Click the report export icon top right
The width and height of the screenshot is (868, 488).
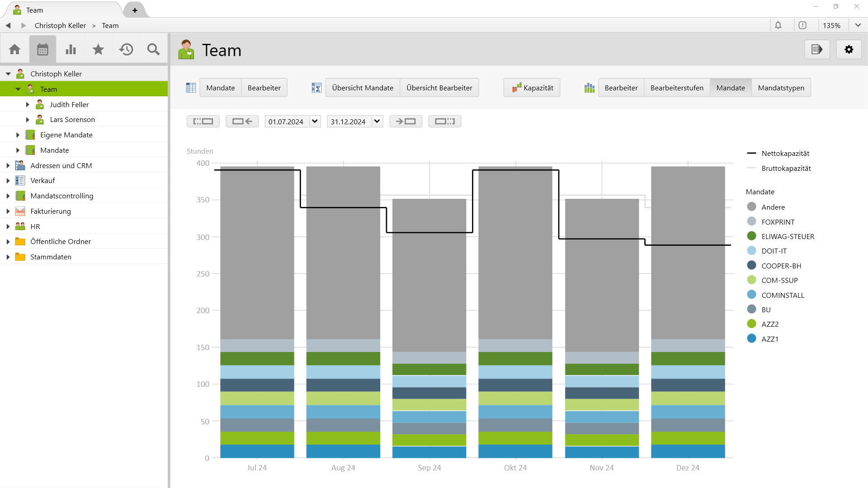[x=817, y=49]
